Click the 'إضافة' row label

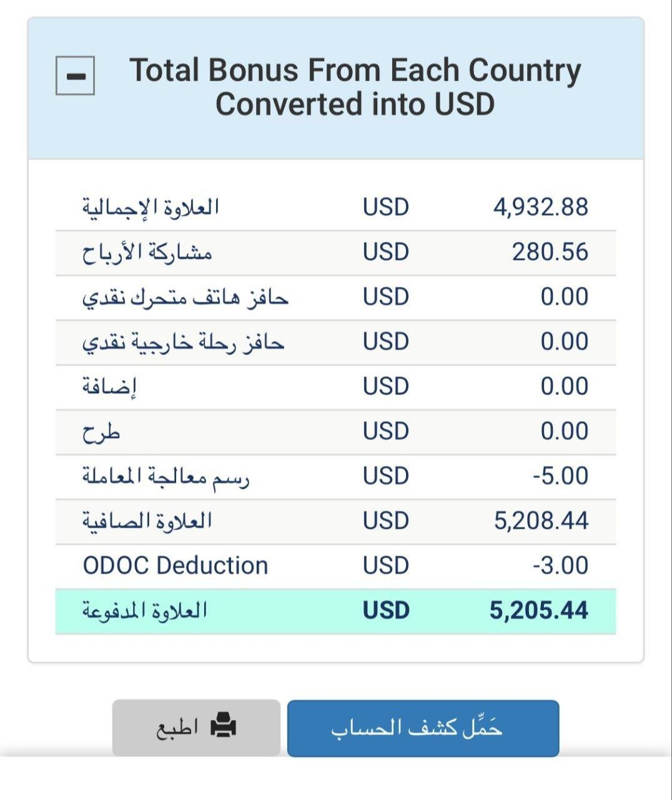pyautogui.click(x=110, y=387)
